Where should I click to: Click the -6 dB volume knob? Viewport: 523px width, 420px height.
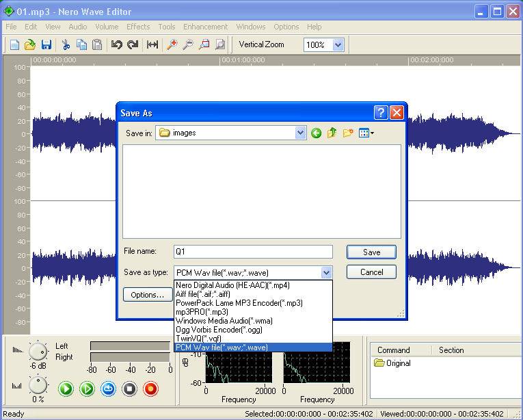click(x=38, y=352)
